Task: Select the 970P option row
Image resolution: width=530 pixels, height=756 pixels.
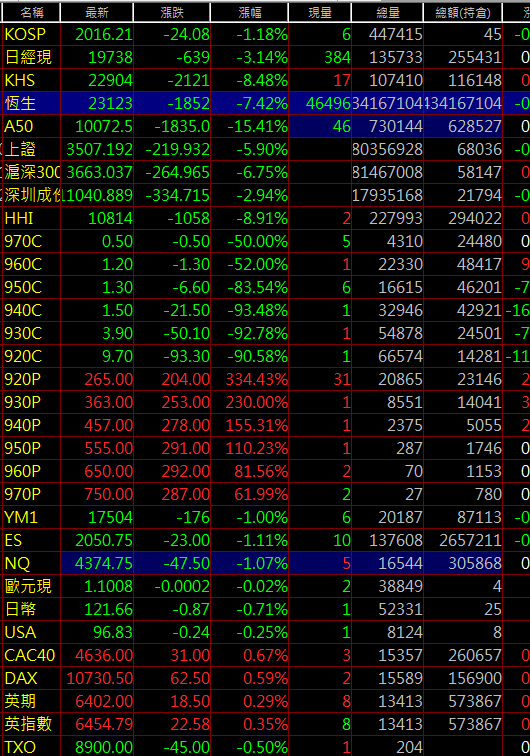Action: (265, 494)
